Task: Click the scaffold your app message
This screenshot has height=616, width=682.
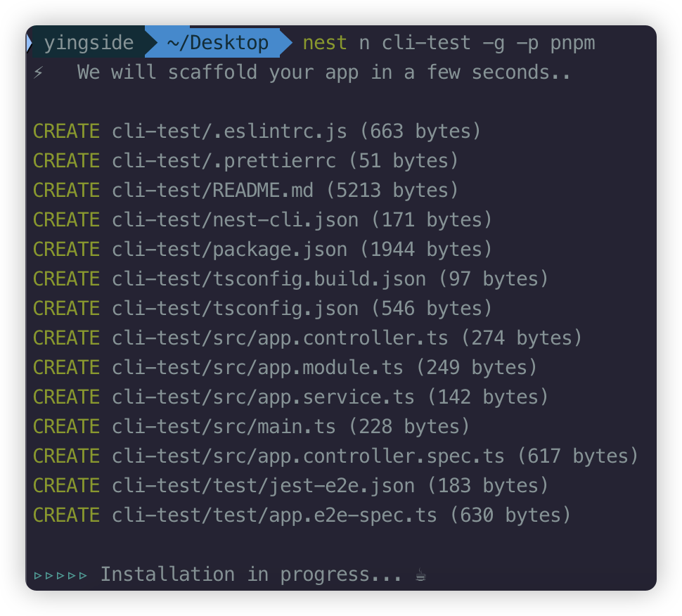Action: 323,72
